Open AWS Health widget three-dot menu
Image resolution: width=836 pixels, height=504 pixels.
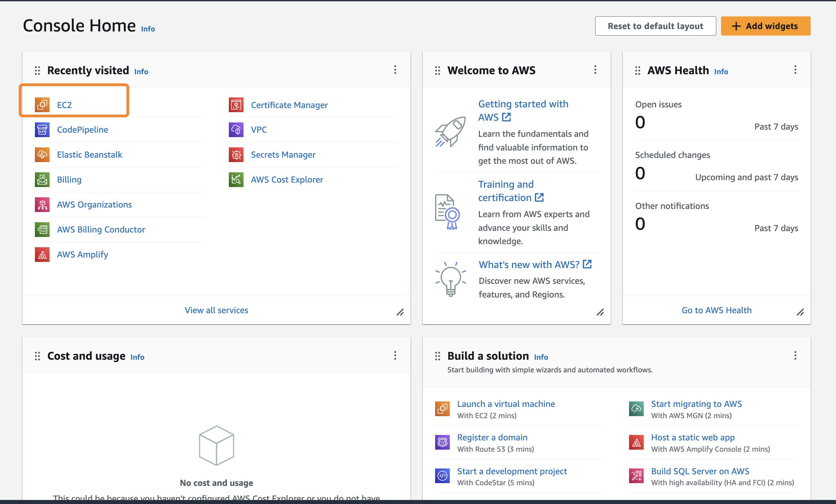click(x=795, y=70)
